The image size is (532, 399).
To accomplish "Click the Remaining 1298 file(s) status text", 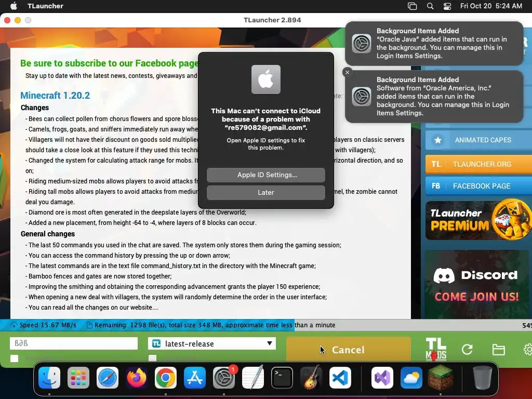I will pyautogui.click(x=215, y=325).
